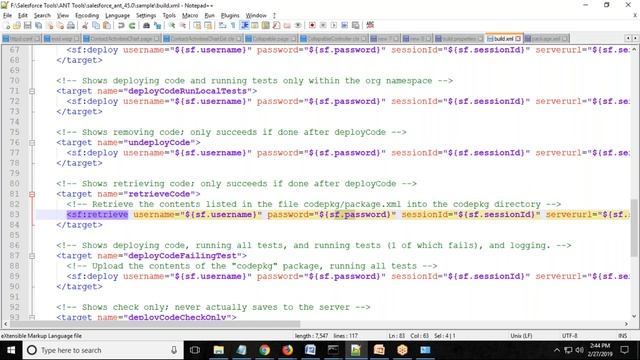Close the build.xml tab

(x=518, y=39)
